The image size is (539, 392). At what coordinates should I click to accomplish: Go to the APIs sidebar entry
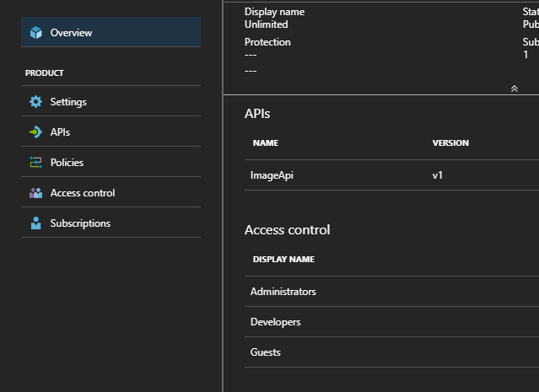click(110, 132)
